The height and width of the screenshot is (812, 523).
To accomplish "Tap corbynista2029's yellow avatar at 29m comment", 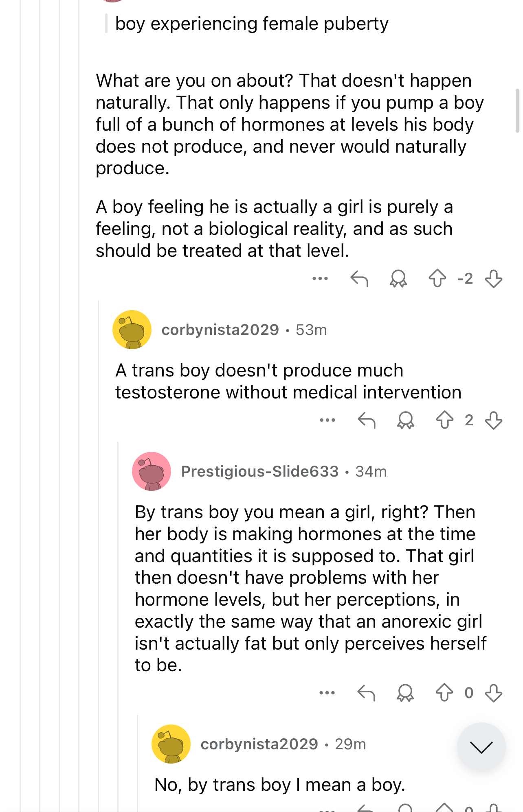I will [x=171, y=744].
